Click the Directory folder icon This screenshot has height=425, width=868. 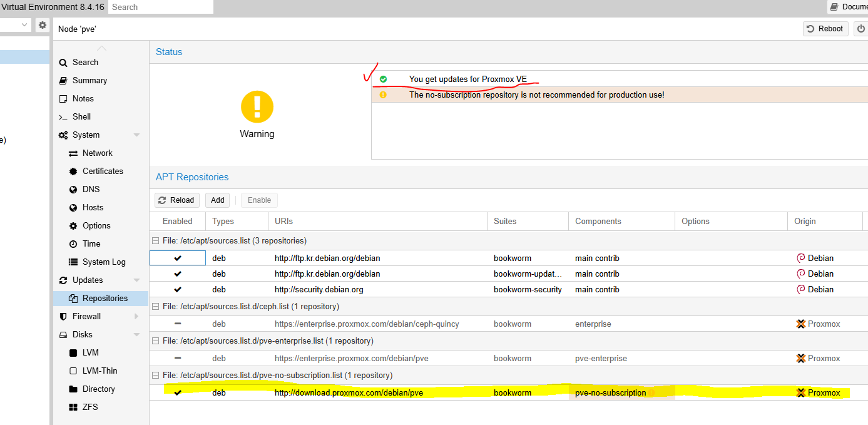73,389
